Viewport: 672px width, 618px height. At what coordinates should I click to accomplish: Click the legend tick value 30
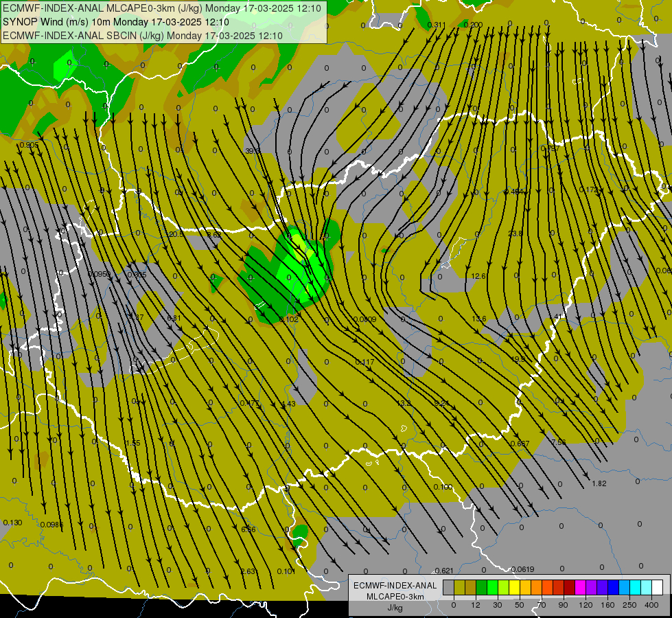497,605
